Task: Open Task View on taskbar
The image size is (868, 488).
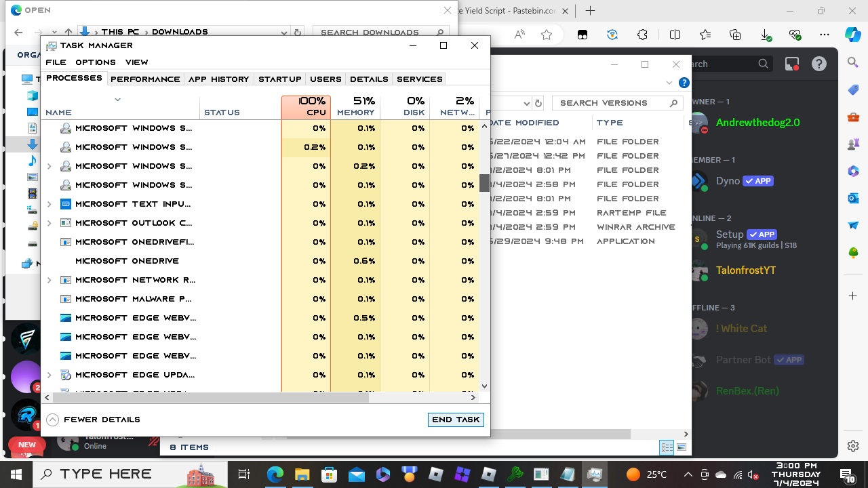Action: 245,474
